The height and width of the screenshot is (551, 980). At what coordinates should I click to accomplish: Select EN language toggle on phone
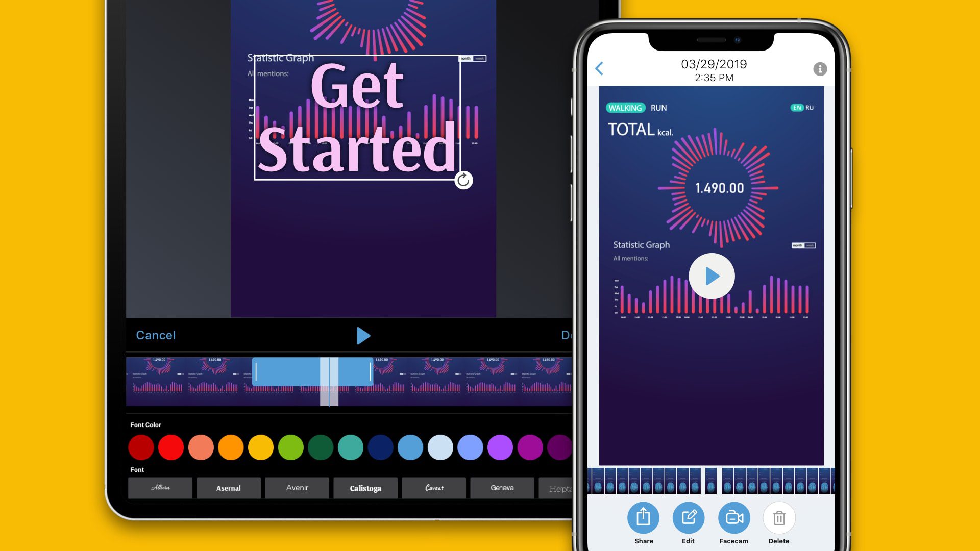click(x=796, y=107)
